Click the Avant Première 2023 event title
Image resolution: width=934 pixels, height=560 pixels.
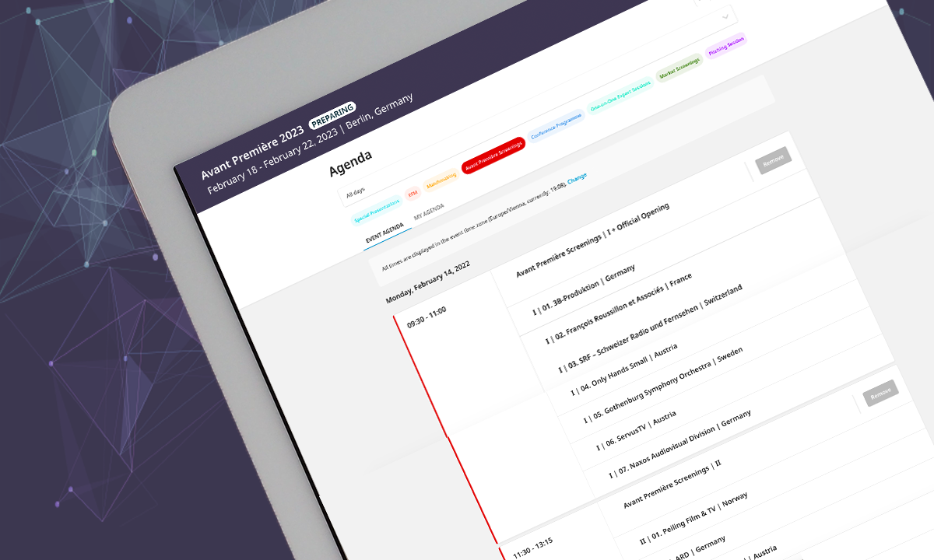(253, 151)
